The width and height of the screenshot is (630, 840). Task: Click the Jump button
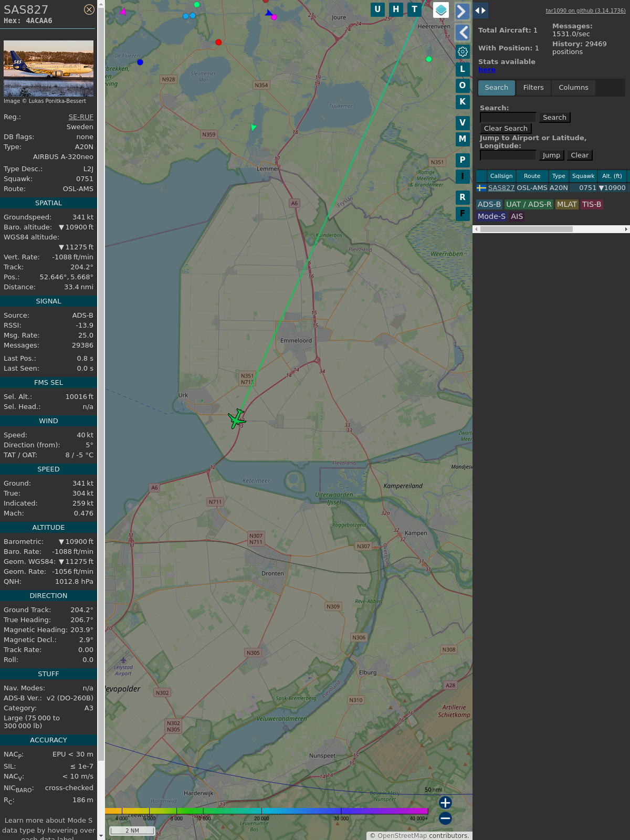(551, 155)
